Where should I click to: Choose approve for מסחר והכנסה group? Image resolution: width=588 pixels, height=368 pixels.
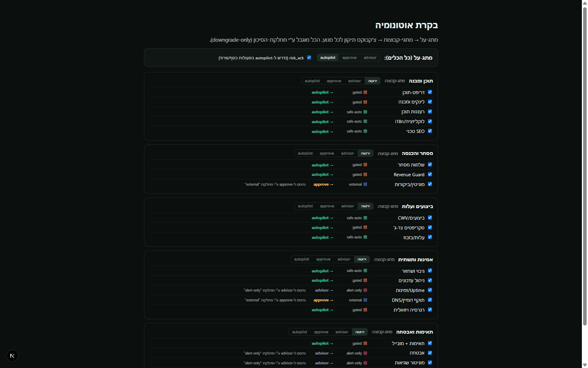point(327,153)
